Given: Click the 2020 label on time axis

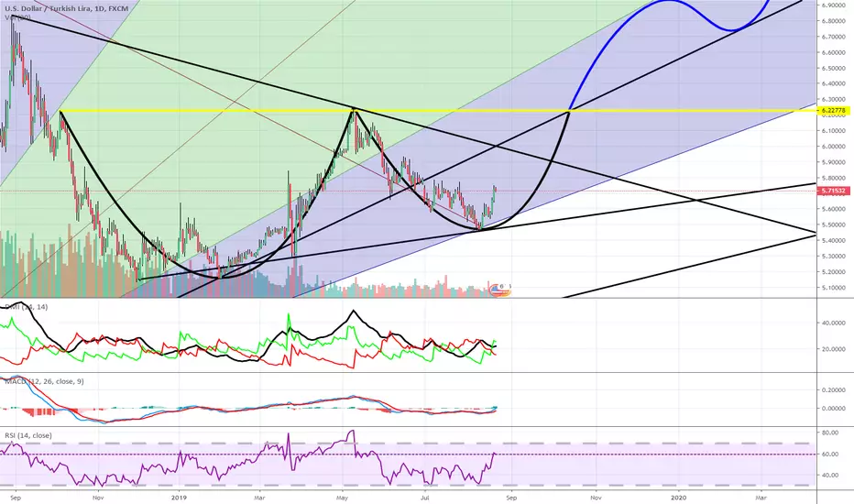Looking at the screenshot, I should 679,498.
